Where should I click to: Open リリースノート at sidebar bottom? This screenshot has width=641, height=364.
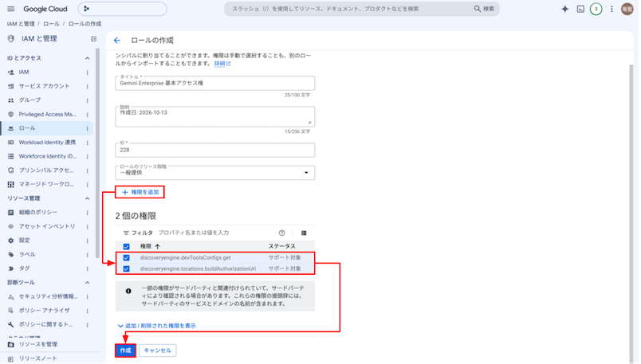coord(38,358)
